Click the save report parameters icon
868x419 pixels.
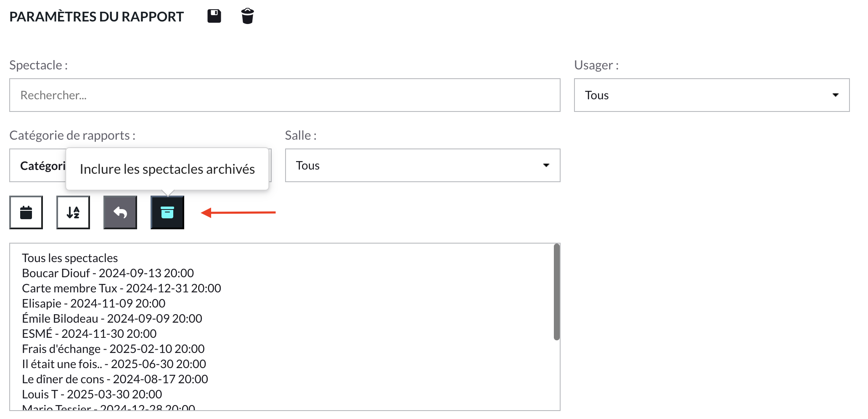214,16
